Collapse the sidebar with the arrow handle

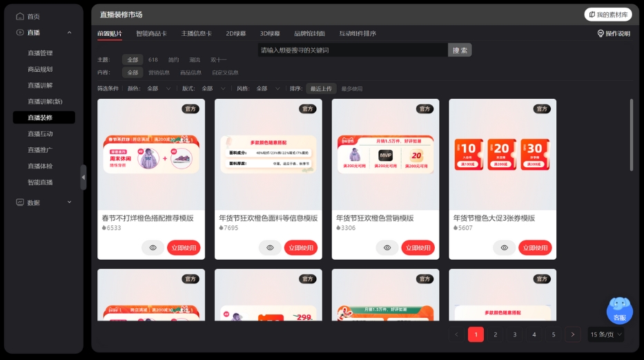point(84,177)
